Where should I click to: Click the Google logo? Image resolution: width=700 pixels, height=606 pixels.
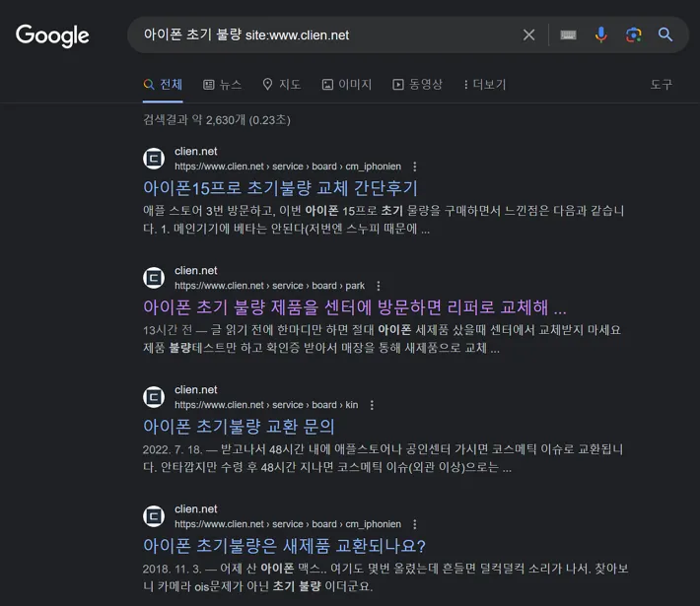(x=52, y=35)
